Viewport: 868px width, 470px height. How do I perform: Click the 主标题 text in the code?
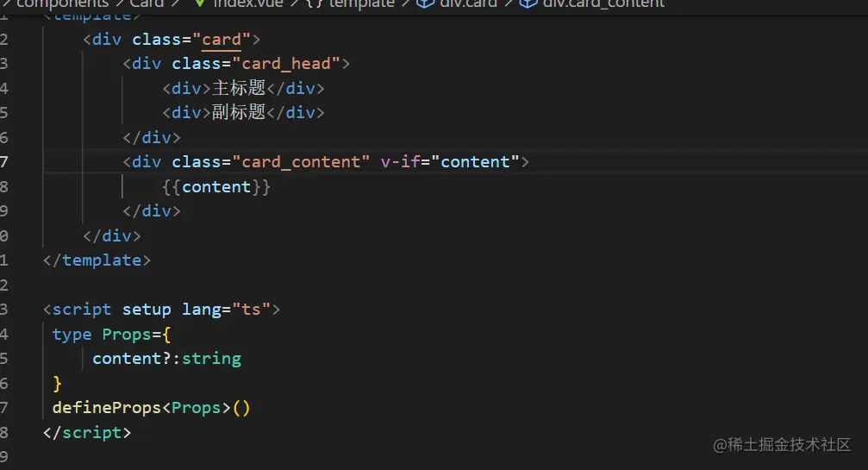coord(239,88)
